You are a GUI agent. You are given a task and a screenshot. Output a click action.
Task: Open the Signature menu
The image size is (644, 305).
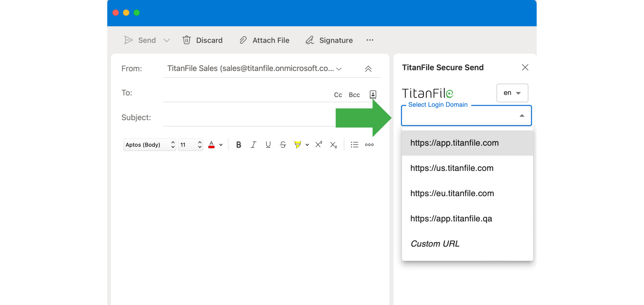[x=329, y=40]
